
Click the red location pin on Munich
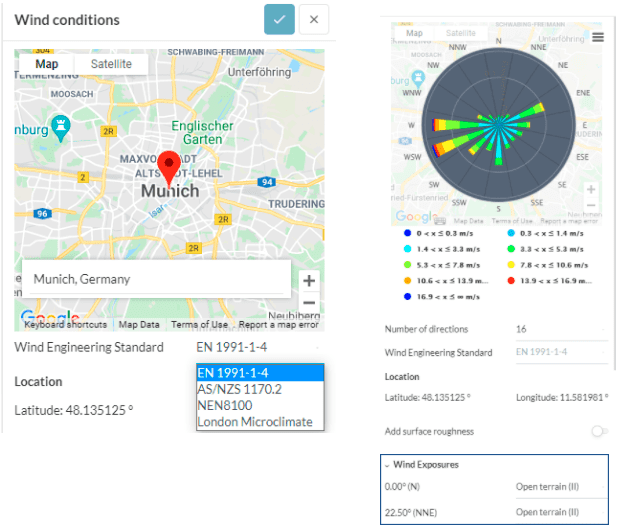[169, 168]
